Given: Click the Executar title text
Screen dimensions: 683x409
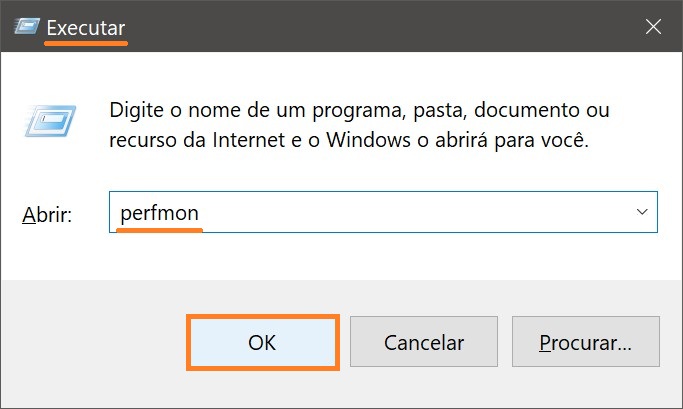Looking at the screenshot, I should pyautogui.click(x=86, y=28).
